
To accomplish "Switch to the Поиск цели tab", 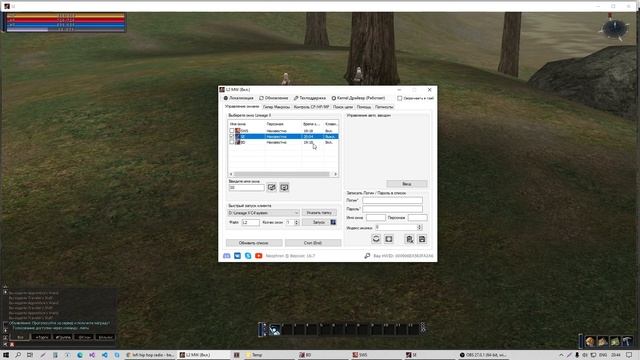I will pos(343,107).
